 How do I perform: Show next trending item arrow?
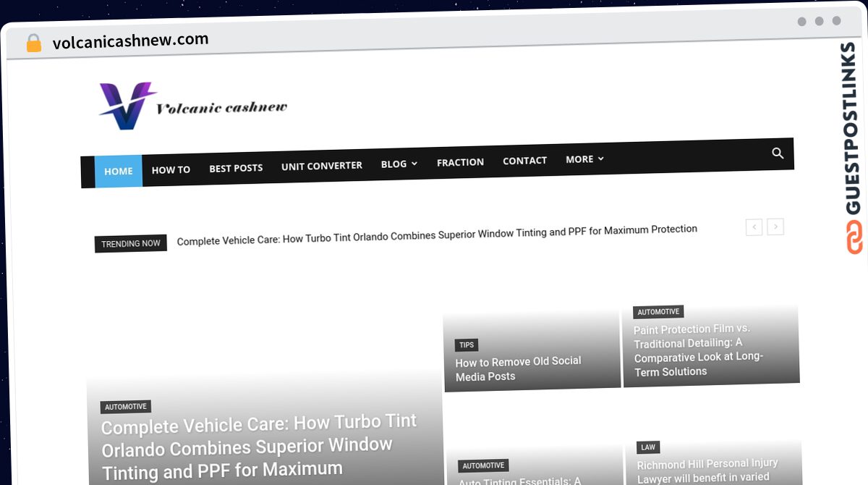coord(775,227)
